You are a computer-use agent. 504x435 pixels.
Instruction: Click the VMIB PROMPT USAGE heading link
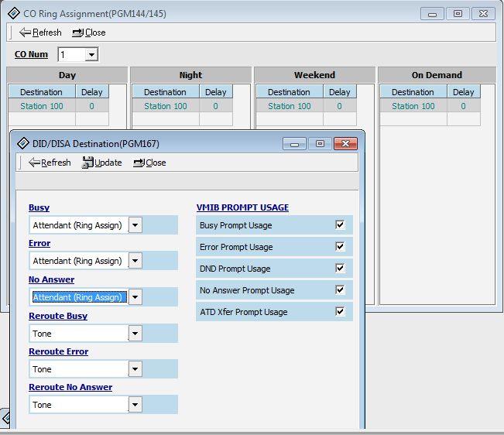click(x=242, y=207)
